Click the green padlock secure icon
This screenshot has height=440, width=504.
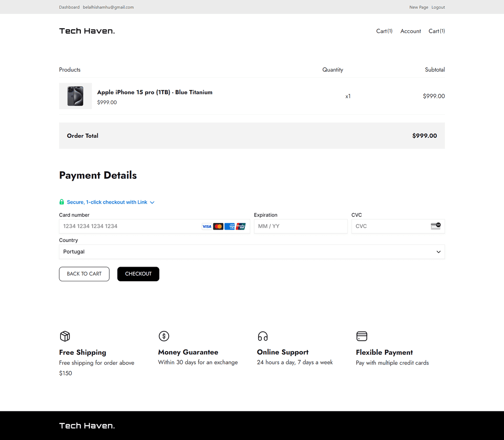pos(62,202)
